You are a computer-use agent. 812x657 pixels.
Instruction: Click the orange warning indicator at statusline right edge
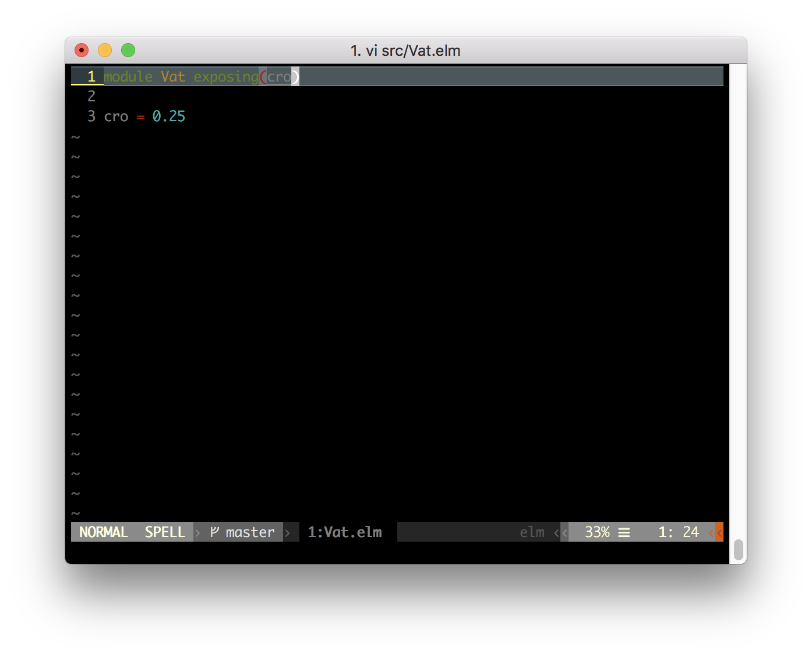point(718,532)
